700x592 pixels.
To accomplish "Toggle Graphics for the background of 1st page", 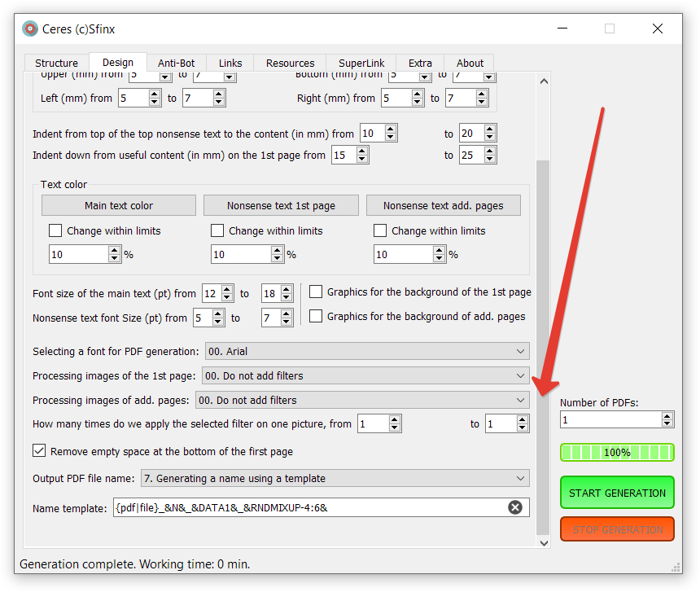I will click(315, 292).
